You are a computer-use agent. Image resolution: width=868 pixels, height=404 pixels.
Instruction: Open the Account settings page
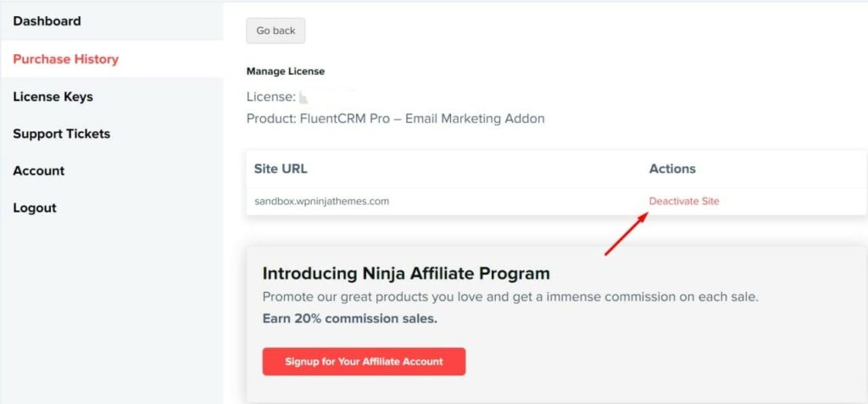coord(39,170)
